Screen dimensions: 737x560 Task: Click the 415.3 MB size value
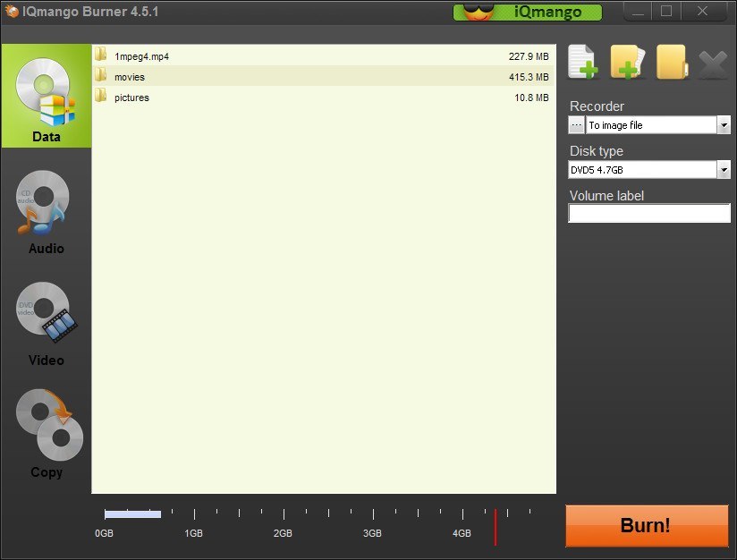529,77
